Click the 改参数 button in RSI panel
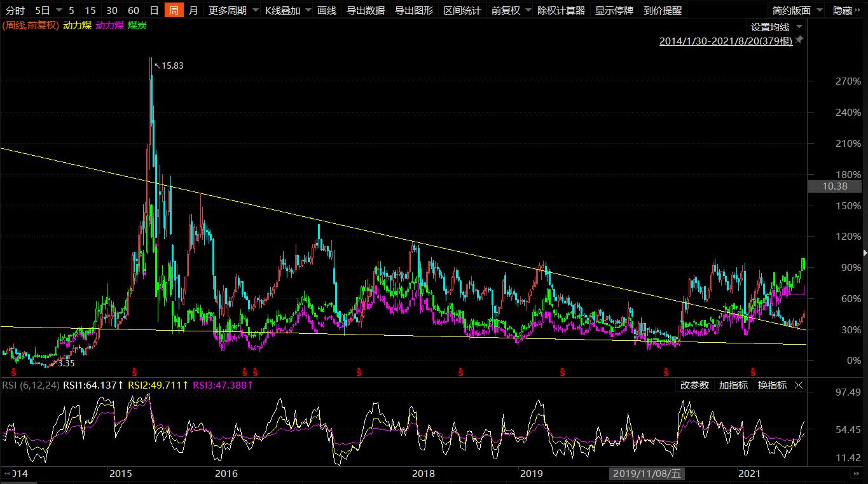 pyautogui.click(x=694, y=385)
